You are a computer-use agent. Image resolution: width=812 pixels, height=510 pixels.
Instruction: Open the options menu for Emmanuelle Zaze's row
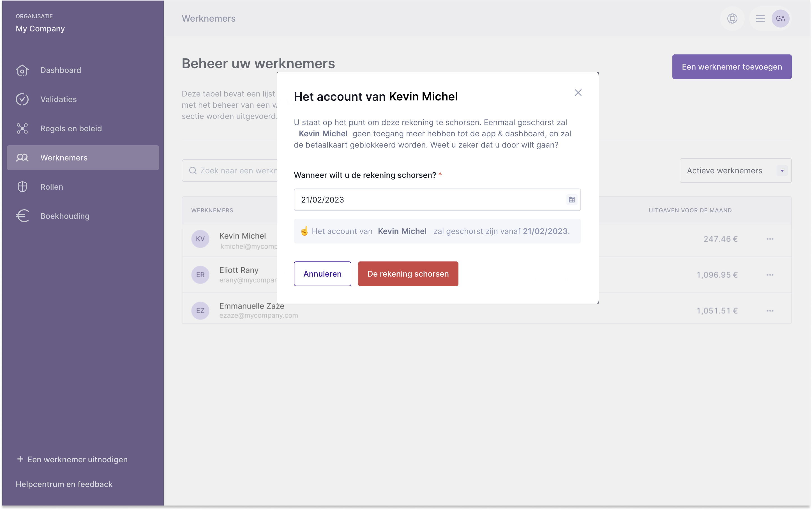coord(770,311)
